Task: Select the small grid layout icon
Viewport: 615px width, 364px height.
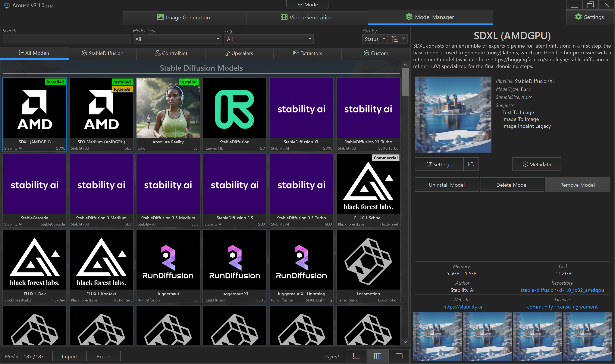Action: point(377,356)
